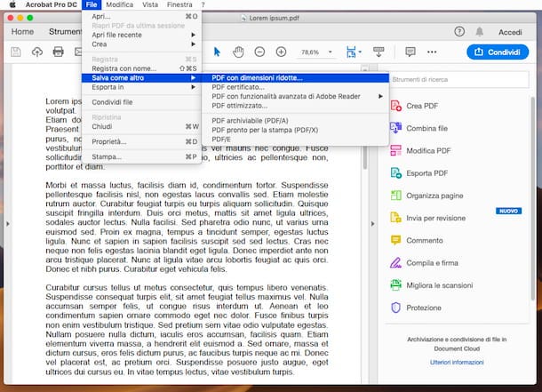This screenshot has height=392, width=542.
Task: Click the notification bell icon
Action: coord(480,32)
